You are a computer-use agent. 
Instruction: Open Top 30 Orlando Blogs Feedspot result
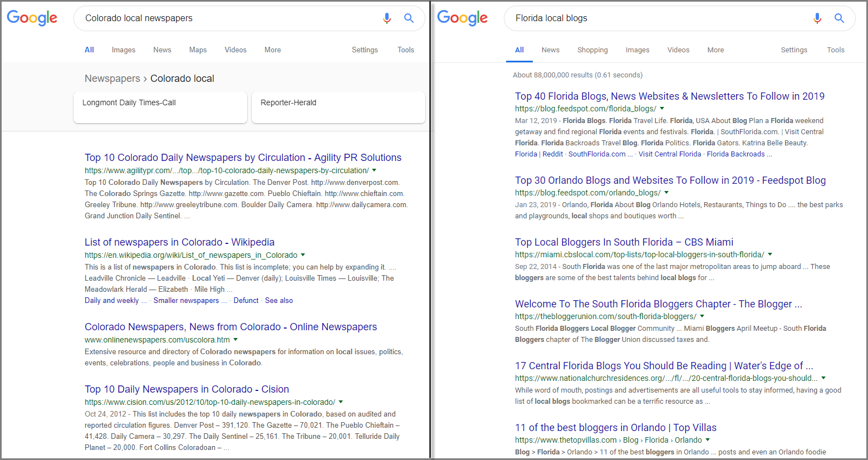pyautogui.click(x=670, y=180)
